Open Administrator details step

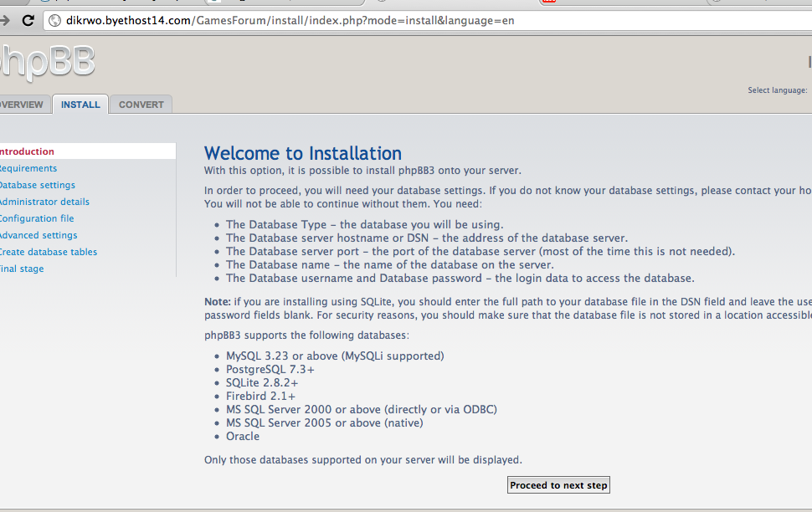(44, 202)
